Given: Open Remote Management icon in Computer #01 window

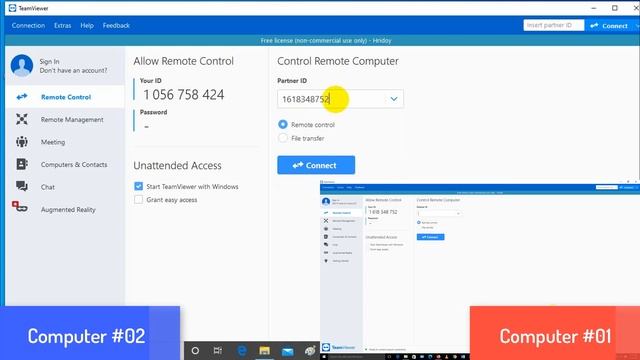Looking at the screenshot, I should (326, 221).
